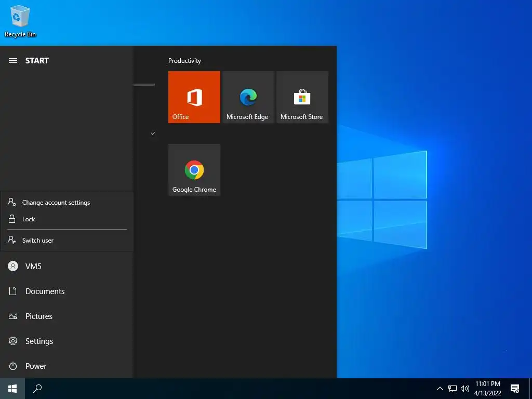Open the Power options

pyautogui.click(x=67, y=366)
